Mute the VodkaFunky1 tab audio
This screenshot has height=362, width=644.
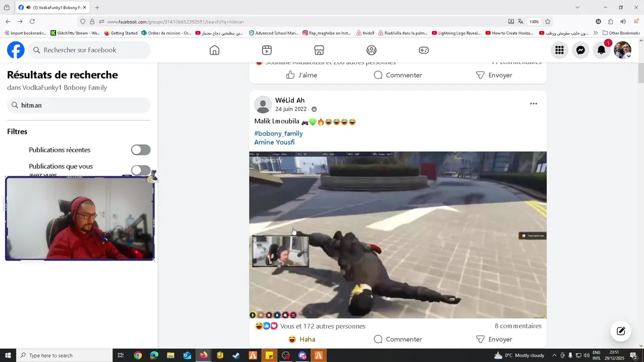(28, 8)
